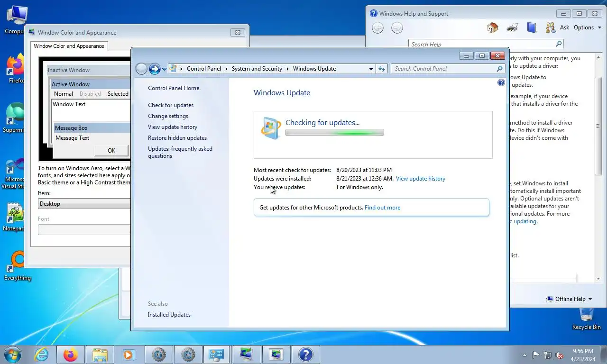Click into the Search Help field
607x364 pixels.
pyautogui.click(x=481, y=44)
